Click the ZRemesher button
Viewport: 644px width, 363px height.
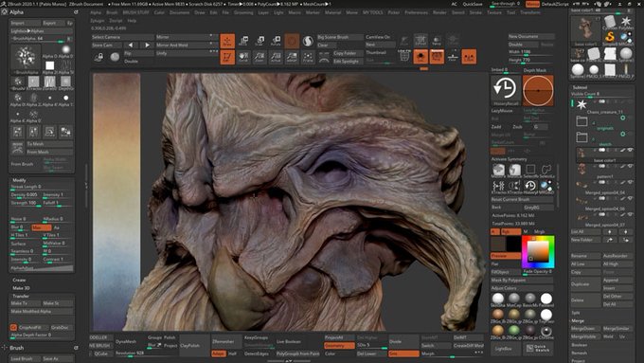(224, 341)
